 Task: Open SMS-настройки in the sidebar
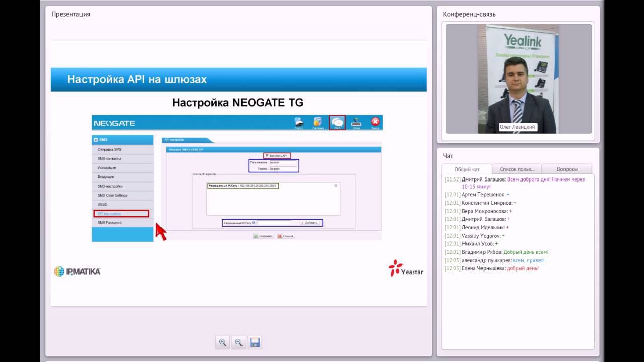coord(123,186)
